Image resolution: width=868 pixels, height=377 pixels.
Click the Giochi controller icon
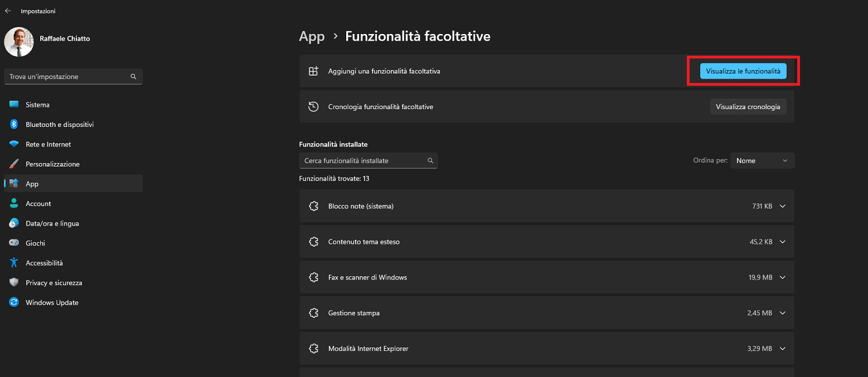(x=14, y=243)
